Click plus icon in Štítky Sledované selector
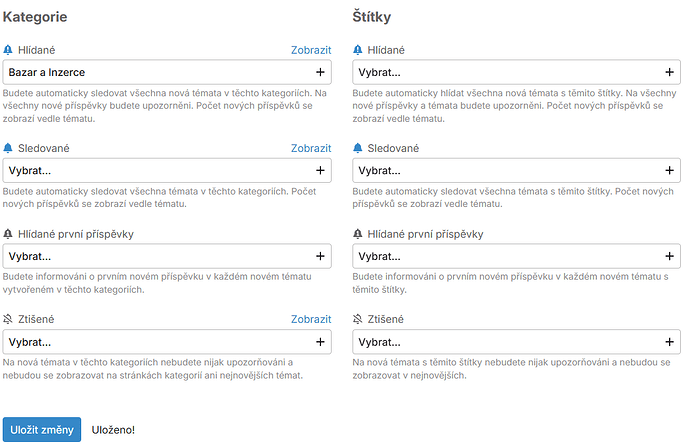Viewport: 690px width, 444px height. (x=669, y=170)
